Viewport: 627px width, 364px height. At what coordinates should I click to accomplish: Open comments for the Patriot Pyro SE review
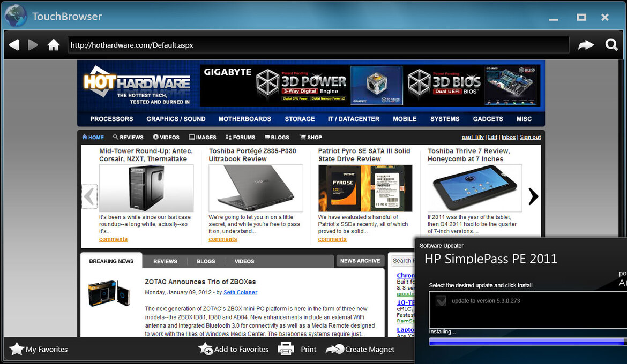click(x=332, y=239)
